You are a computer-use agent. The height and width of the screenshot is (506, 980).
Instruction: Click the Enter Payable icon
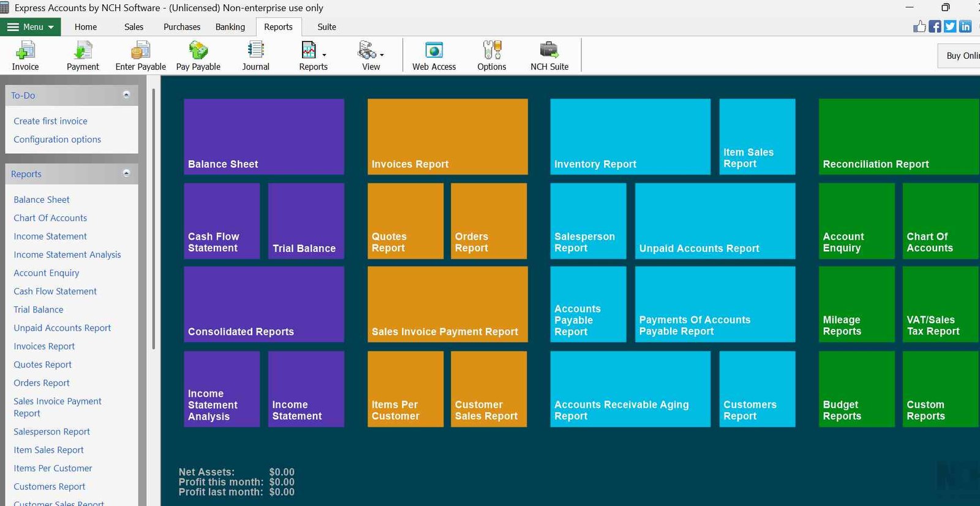click(140, 50)
